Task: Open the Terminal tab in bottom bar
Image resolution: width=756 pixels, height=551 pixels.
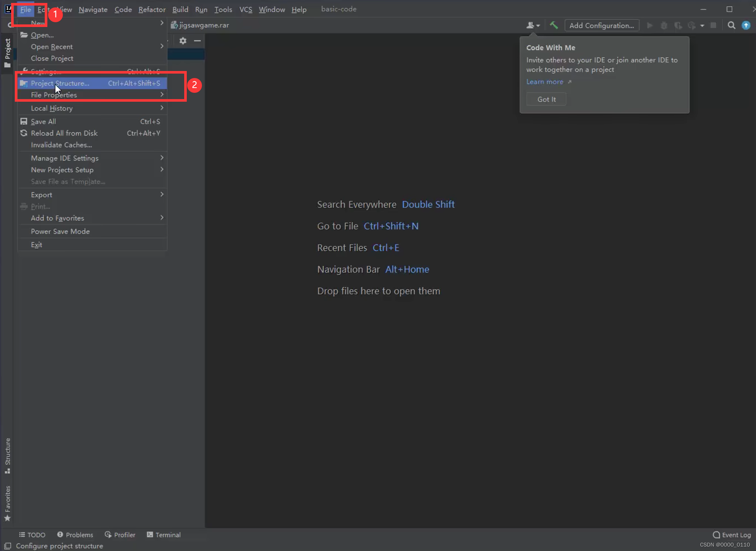Action: 163,535
